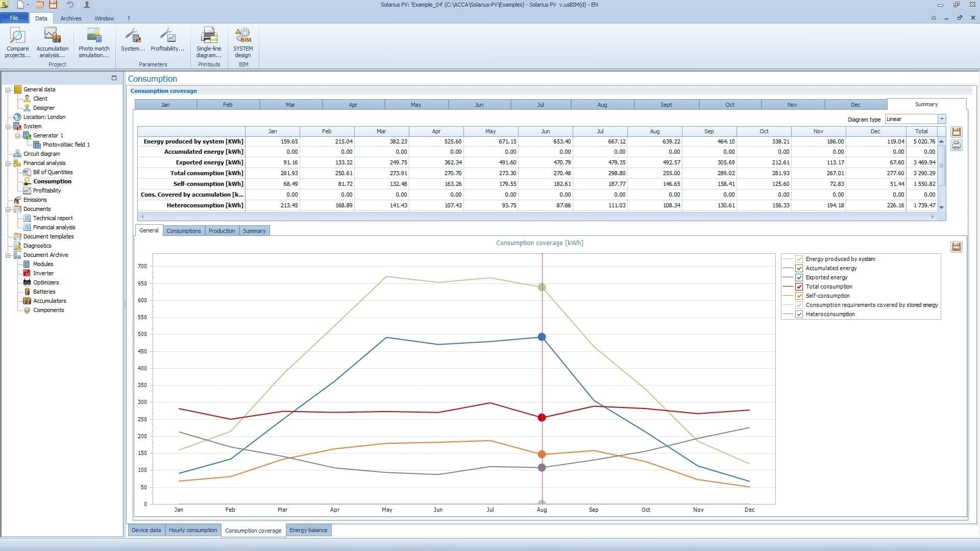Open new document dropdown arrow

coord(28,5)
